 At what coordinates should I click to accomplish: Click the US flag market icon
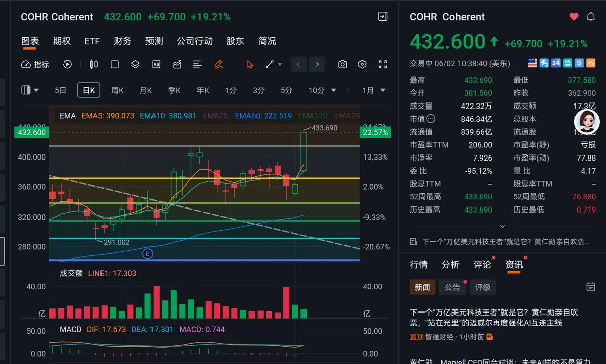click(x=532, y=63)
